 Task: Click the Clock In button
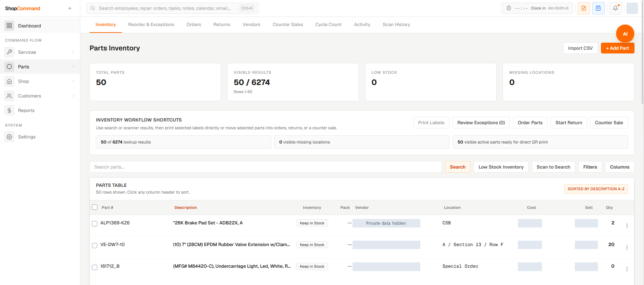[537, 8]
